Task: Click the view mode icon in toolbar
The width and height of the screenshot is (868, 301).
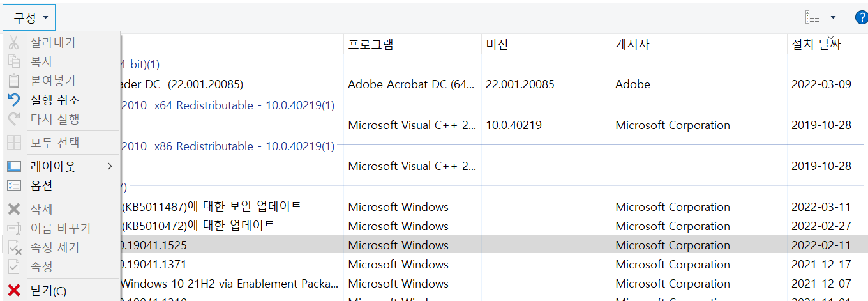Action: [812, 17]
